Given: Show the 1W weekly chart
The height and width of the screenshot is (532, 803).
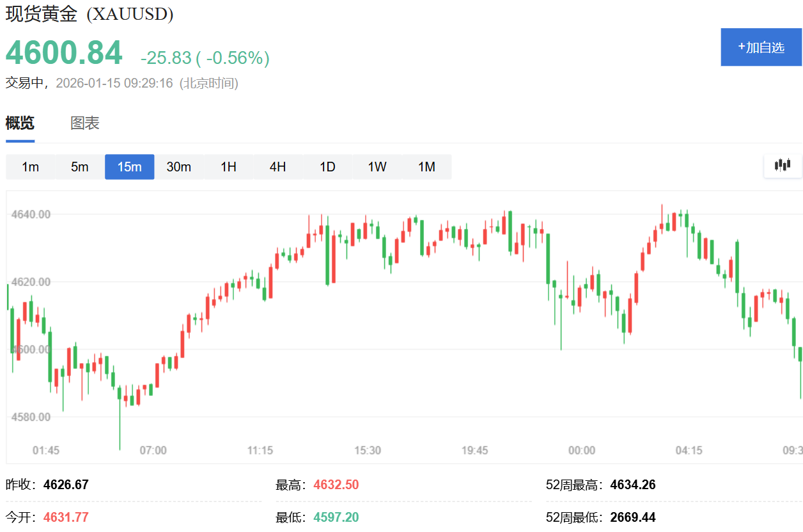Looking at the screenshot, I should 377,167.
